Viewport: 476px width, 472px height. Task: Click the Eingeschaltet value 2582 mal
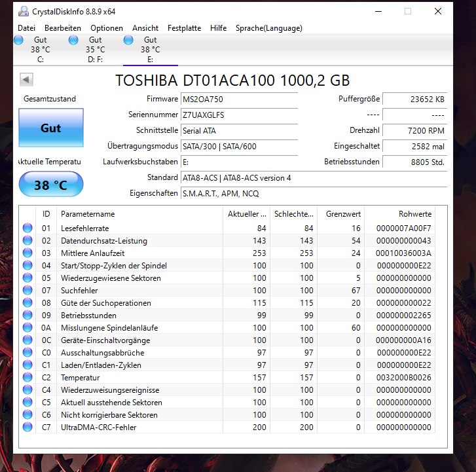pos(414,147)
